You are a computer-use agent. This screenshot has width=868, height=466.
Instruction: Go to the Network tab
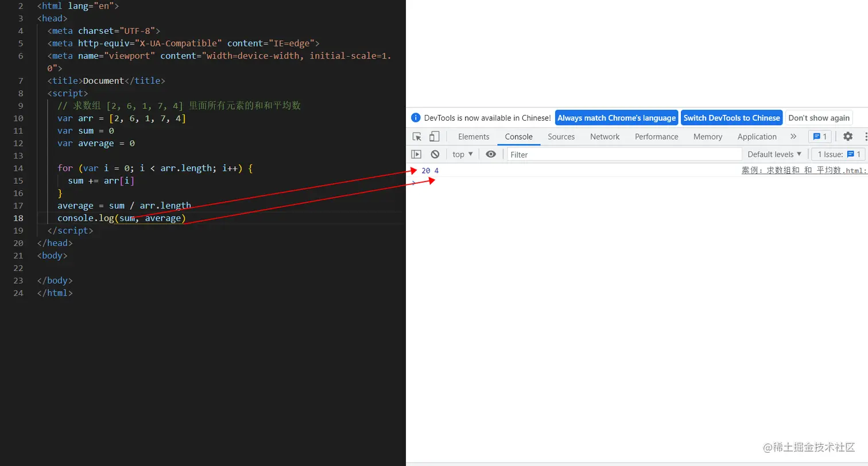pyautogui.click(x=604, y=137)
